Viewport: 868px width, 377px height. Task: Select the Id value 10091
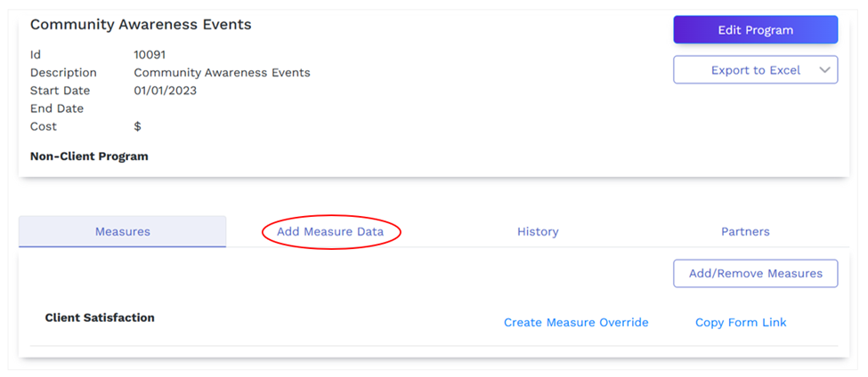point(150,55)
